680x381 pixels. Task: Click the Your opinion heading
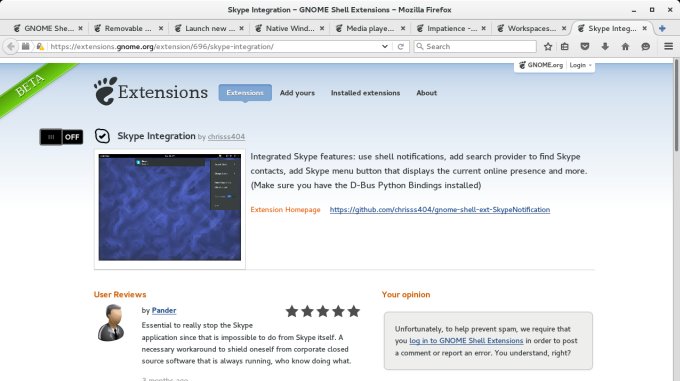(x=406, y=294)
